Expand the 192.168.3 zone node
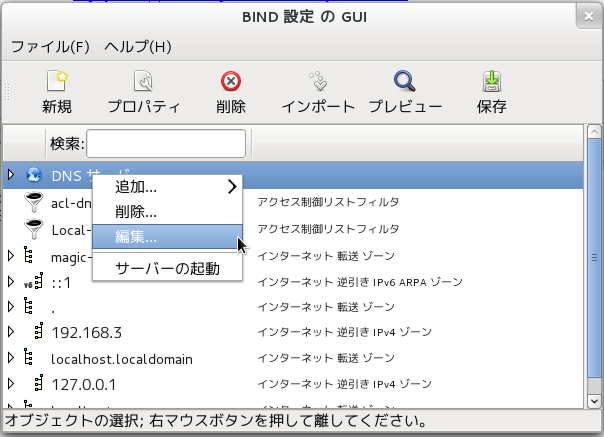This screenshot has width=604, height=437. click(11, 332)
